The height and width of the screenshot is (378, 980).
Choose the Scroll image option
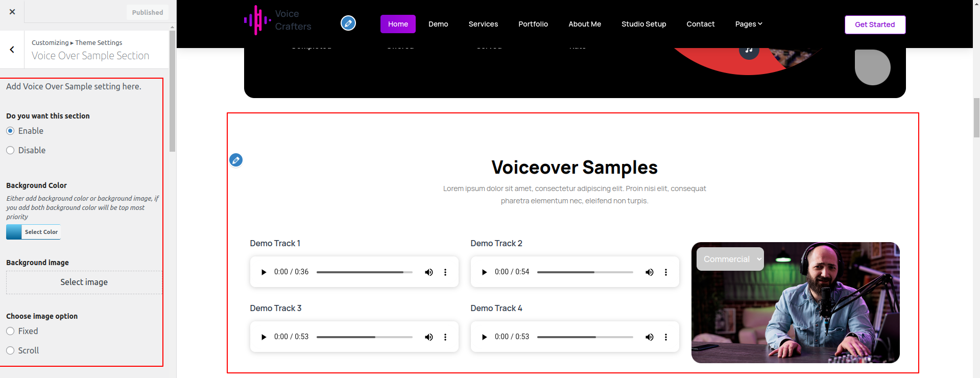10,350
